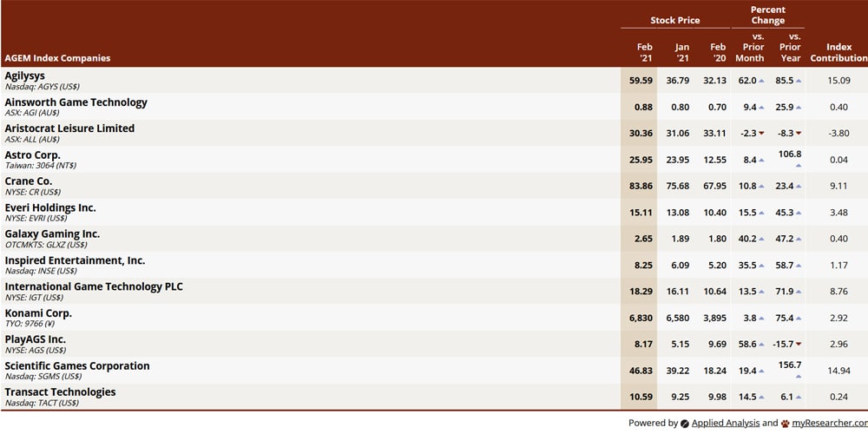Select the Konami Corp. company name
This screenshot has height=434, width=868.
pos(38,313)
